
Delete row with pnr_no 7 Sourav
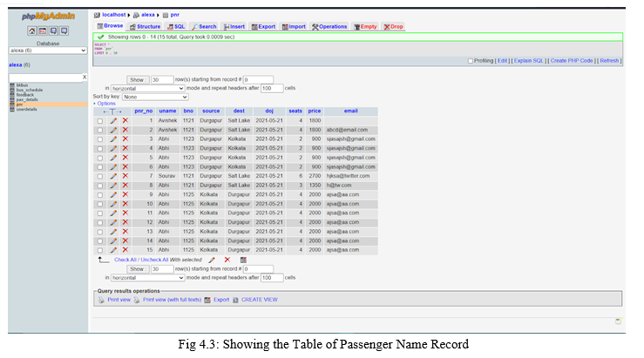tap(125, 176)
